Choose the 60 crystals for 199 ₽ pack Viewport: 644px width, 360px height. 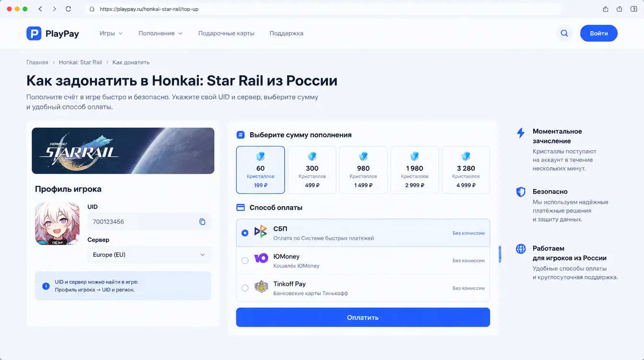pos(261,170)
